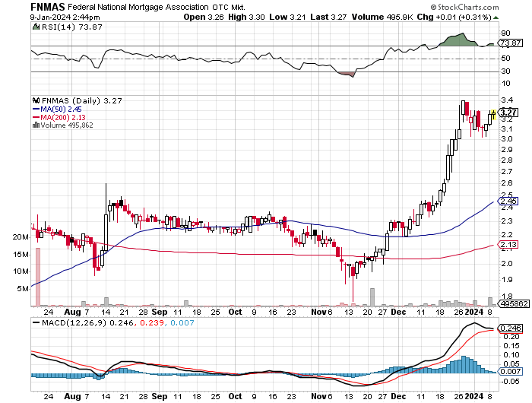
Task: Click the 0.007 histogram value tag
Action: tap(511, 371)
